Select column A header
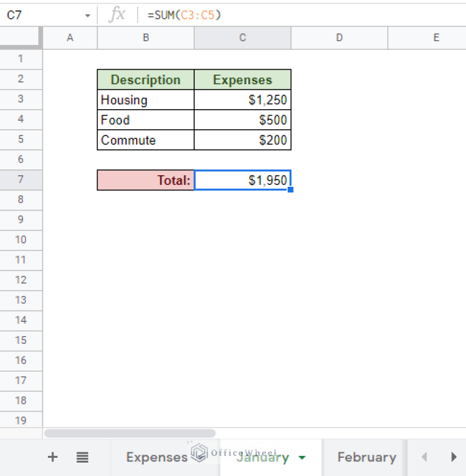The image size is (466, 476). [70, 38]
